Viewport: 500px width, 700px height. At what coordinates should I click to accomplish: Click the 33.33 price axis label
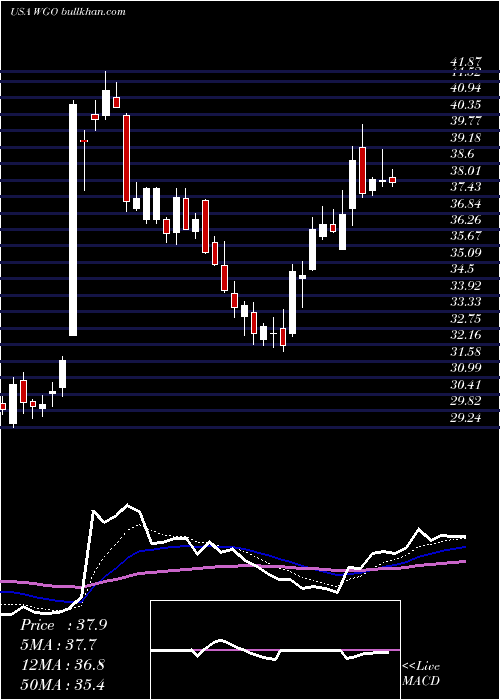click(x=466, y=302)
